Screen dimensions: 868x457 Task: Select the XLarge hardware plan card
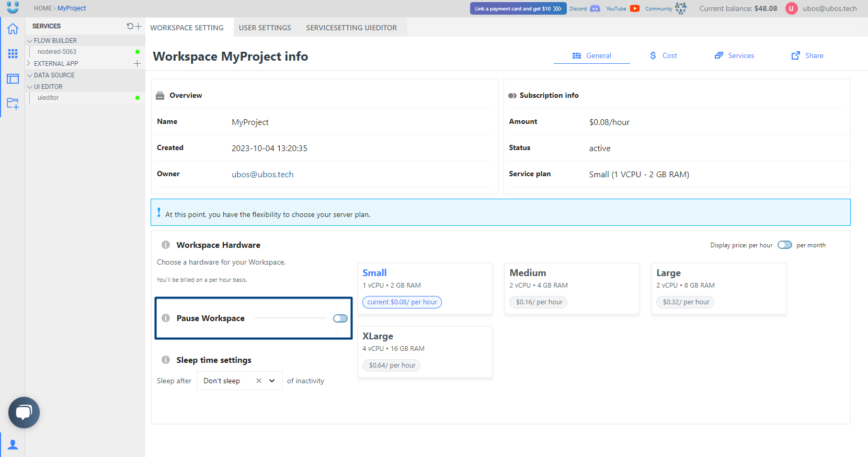[425, 352]
